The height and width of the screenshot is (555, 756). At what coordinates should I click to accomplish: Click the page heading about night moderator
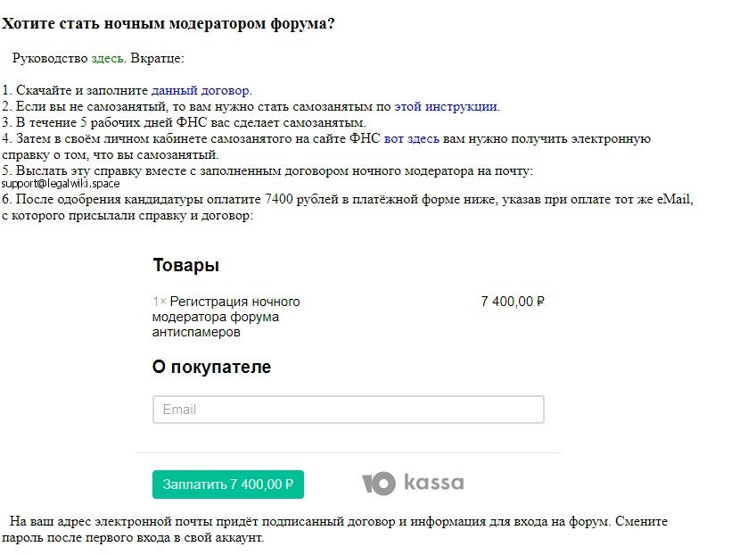click(168, 23)
